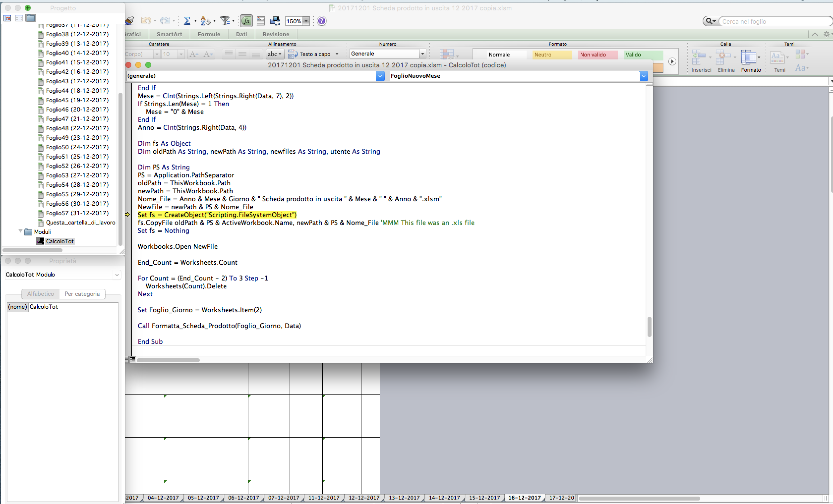Image resolution: width=833 pixels, height=504 pixels.
Task: Toggle Folders view in Progetto panel
Action: [31, 18]
